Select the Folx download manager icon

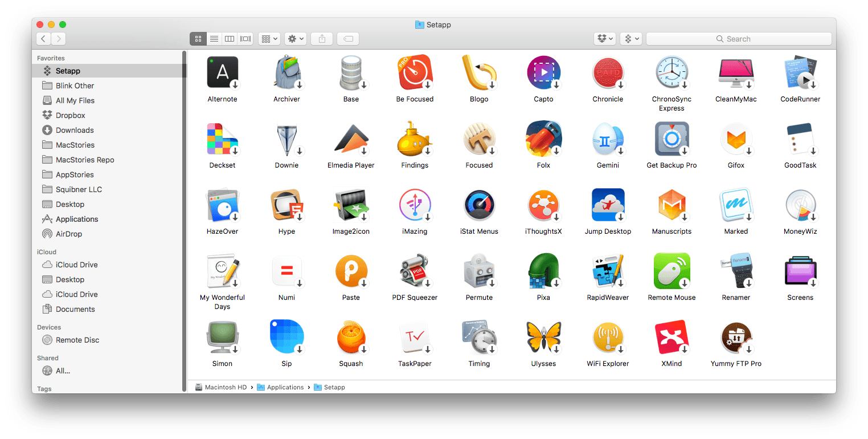[543, 139]
